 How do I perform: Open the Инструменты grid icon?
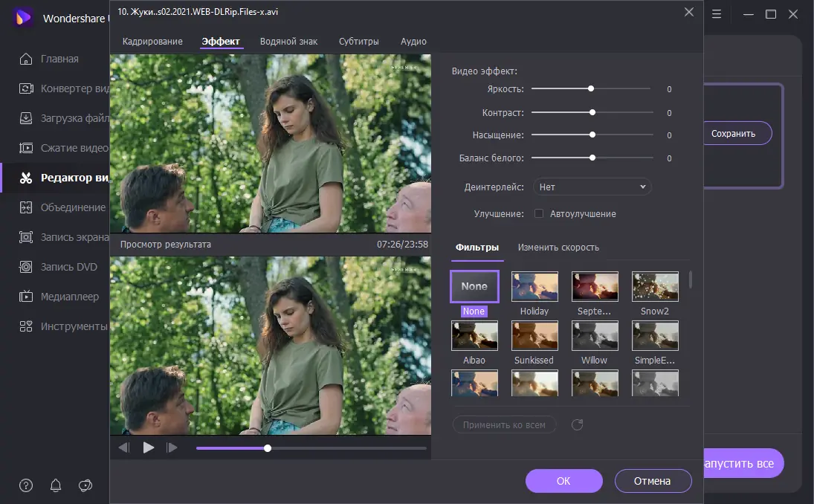tap(26, 326)
